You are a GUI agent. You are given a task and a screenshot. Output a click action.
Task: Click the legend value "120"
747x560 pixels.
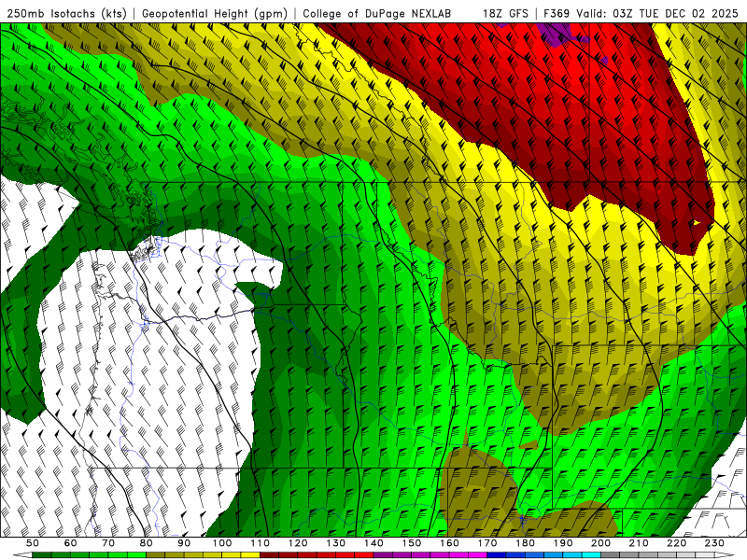click(298, 543)
